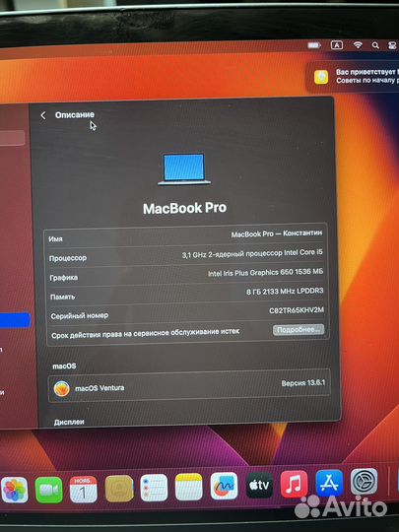Open the Calendar app in the Dock
The height and width of the screenshot is (532, 399).
tap(84, 489)
